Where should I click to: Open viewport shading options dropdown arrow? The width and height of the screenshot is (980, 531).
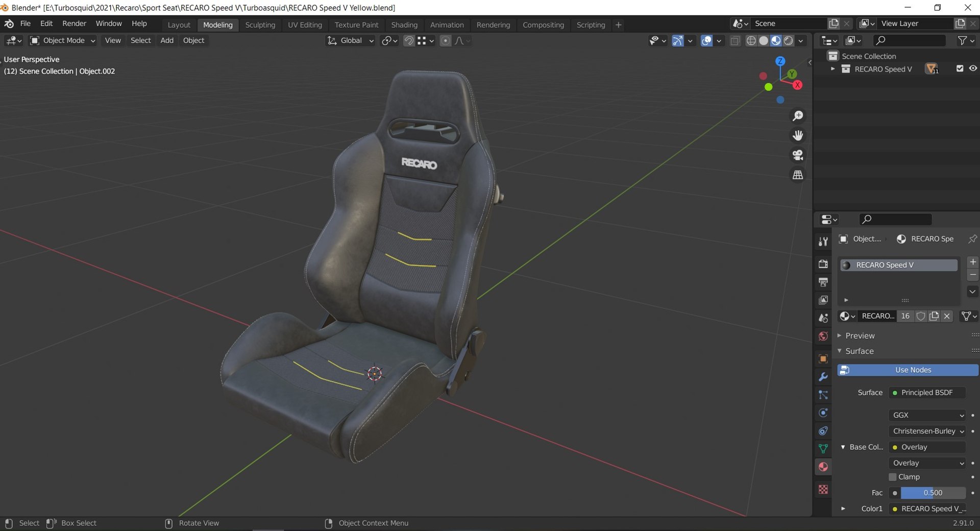pyautogui.click(x=801, y=40)
